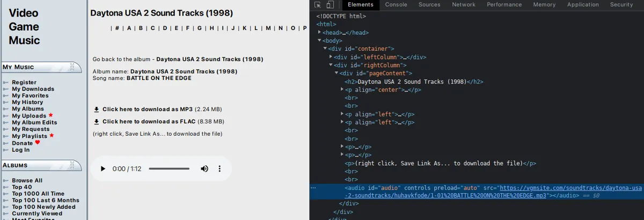This screenshot has width=644, height=220.
Task: Go back to Daytona USA 2 album link
Action: pyautogui.click(x=210, y=59)
